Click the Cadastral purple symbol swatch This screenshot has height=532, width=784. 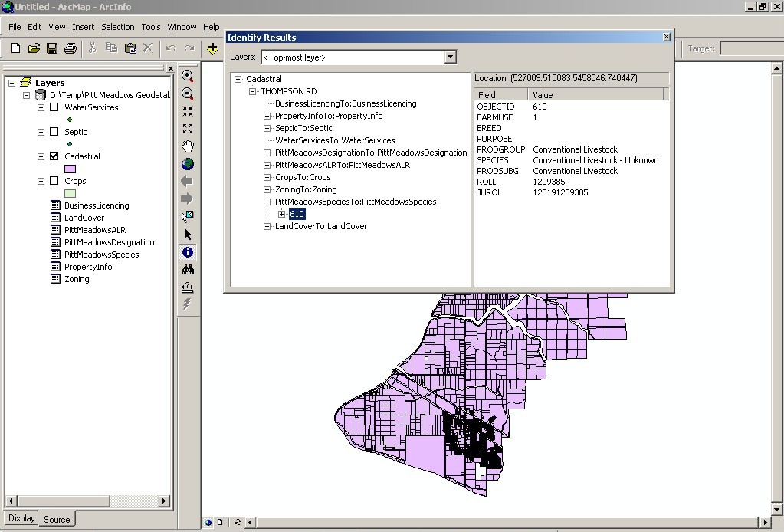click(x=70, y=169)
